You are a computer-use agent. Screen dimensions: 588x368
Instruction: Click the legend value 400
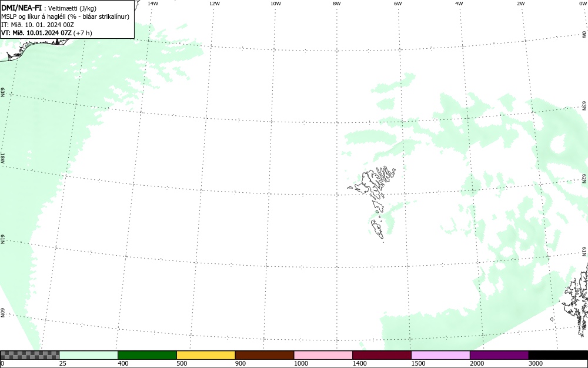123,363
